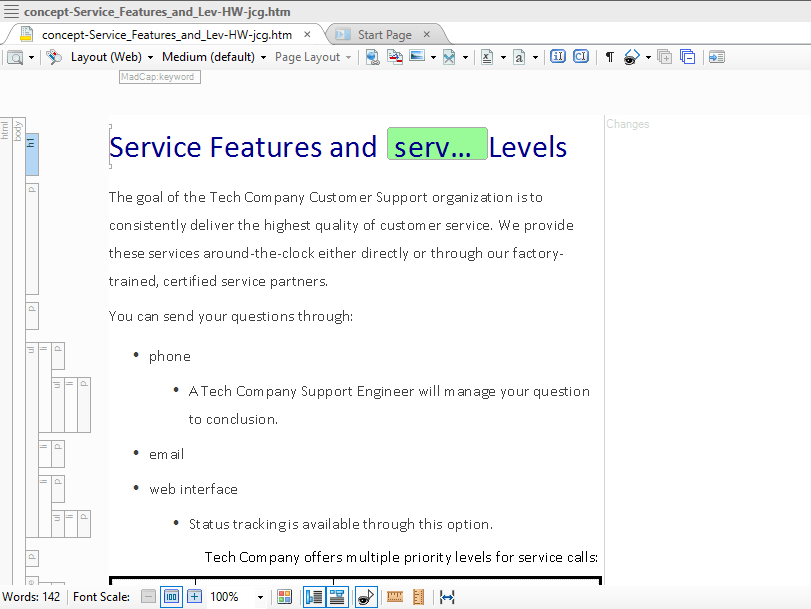This screenshot has height=609, width=811.
Task: Increase the font scale with the plus button
Action: 194,597
